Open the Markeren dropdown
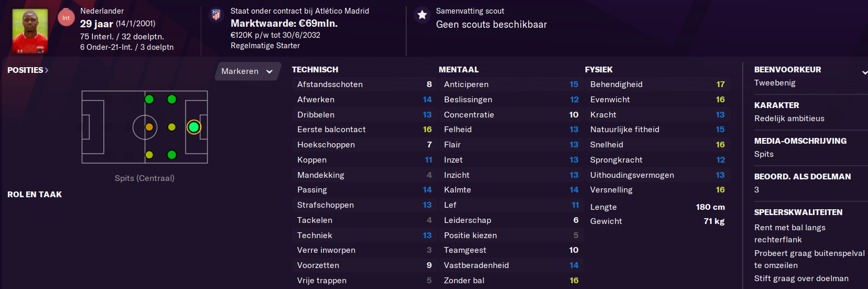 coord(247,71)
